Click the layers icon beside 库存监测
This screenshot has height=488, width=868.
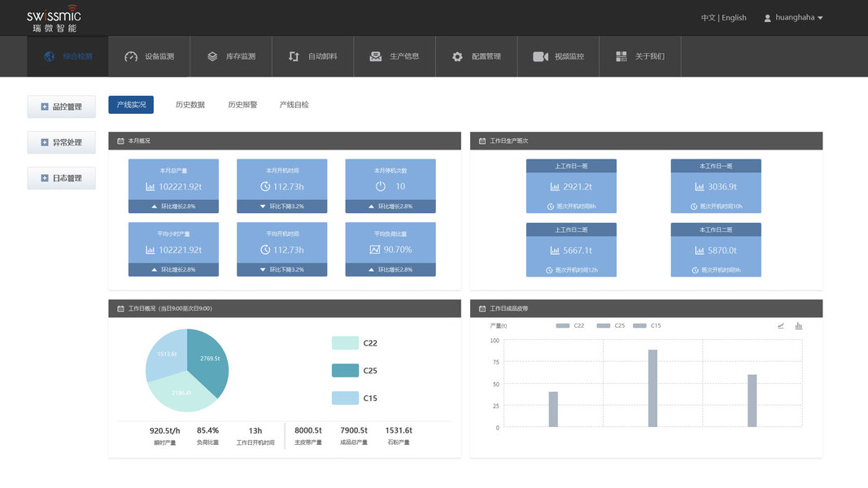click(x=212, y=56)
